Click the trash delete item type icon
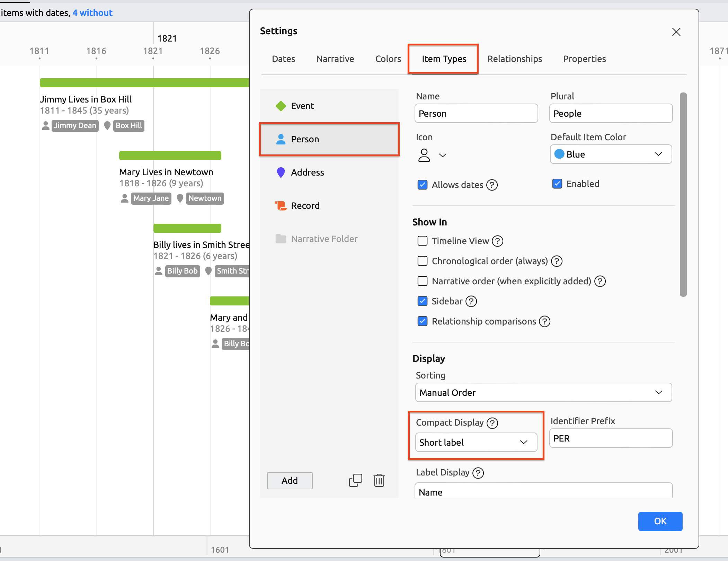728x561 pixels. [x=379, y=480]
